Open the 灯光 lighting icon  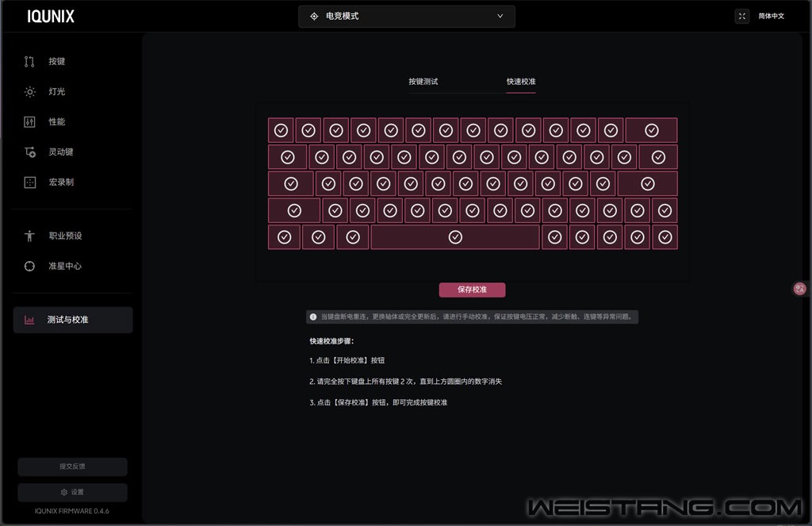(29, 91)
